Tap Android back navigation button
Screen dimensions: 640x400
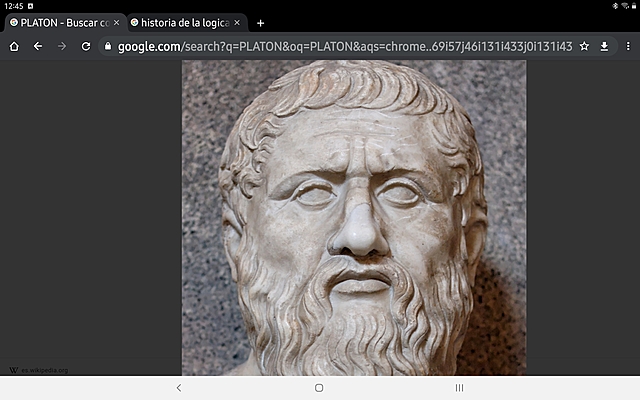click(x=179, y=388)
